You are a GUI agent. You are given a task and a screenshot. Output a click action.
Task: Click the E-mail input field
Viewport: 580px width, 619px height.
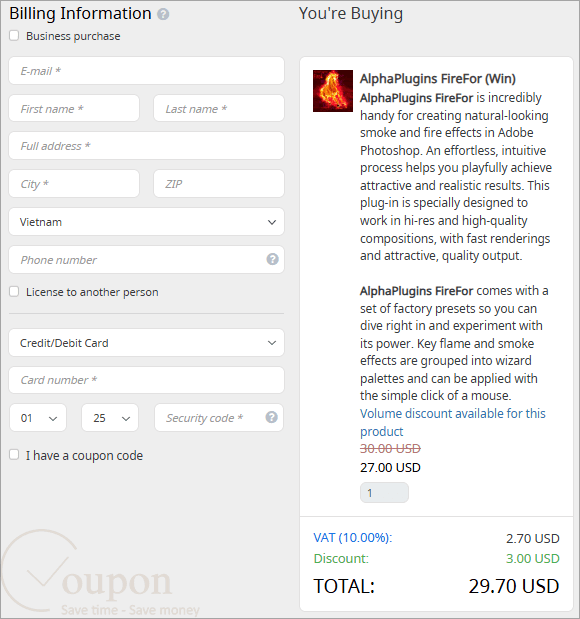pos(146,71)
